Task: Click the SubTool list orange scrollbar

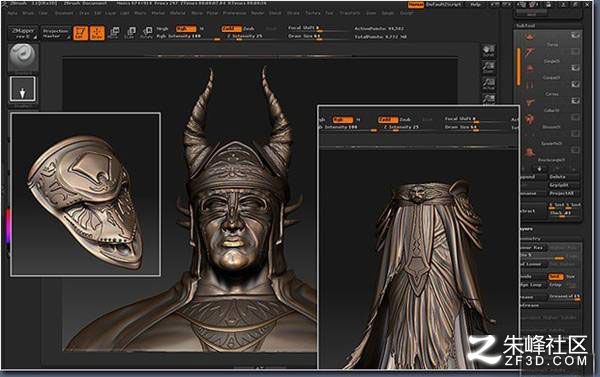Action: pyautogui.click(x=518, y=66)
